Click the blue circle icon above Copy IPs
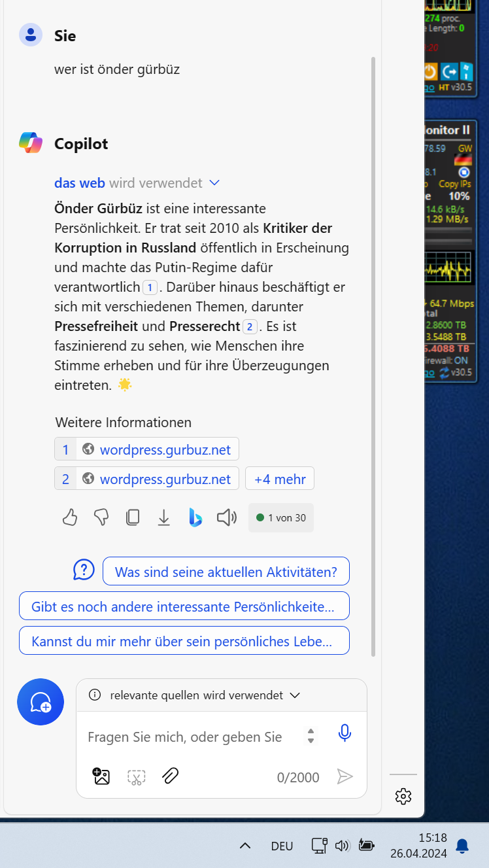This screenshot has width=489, height=868. pyautogui.click(x=464, y=173)
